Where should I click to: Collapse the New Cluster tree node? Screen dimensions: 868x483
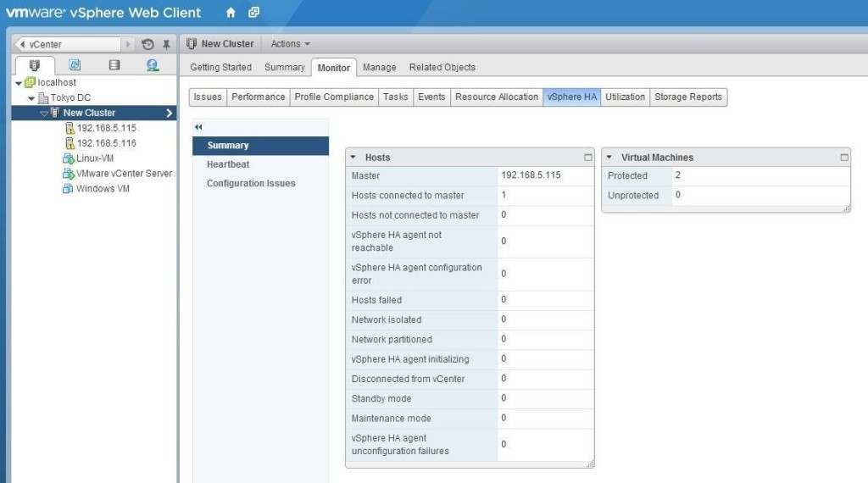point(44,114)
